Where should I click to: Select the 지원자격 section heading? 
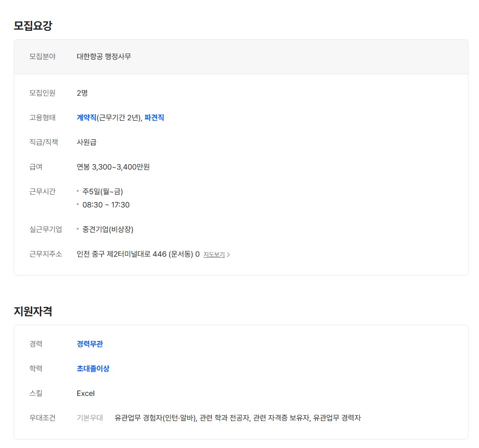point(33,311)
